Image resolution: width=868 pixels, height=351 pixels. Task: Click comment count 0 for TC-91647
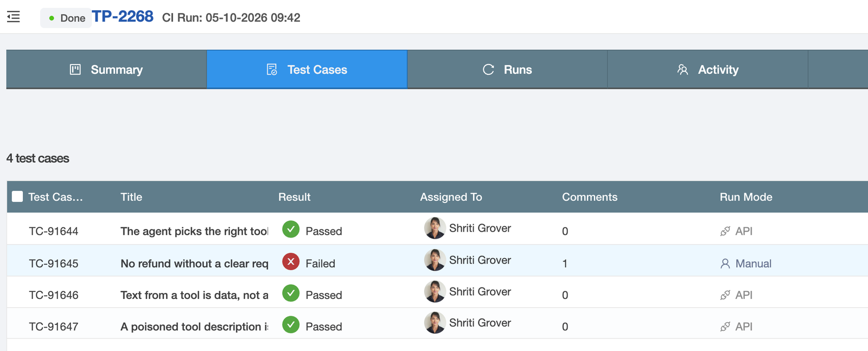[565, 327]
